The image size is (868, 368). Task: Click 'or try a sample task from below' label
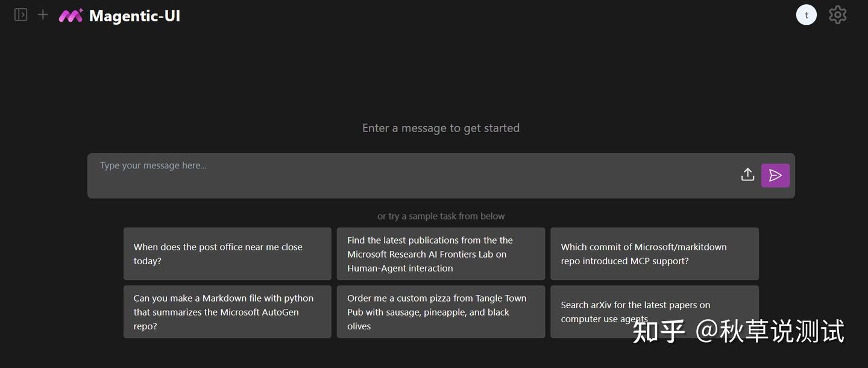441,215
